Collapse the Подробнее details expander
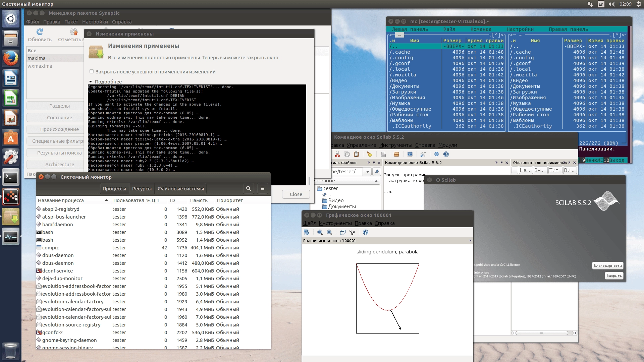Viewport: 644px width, 362px height. point(91,82)
